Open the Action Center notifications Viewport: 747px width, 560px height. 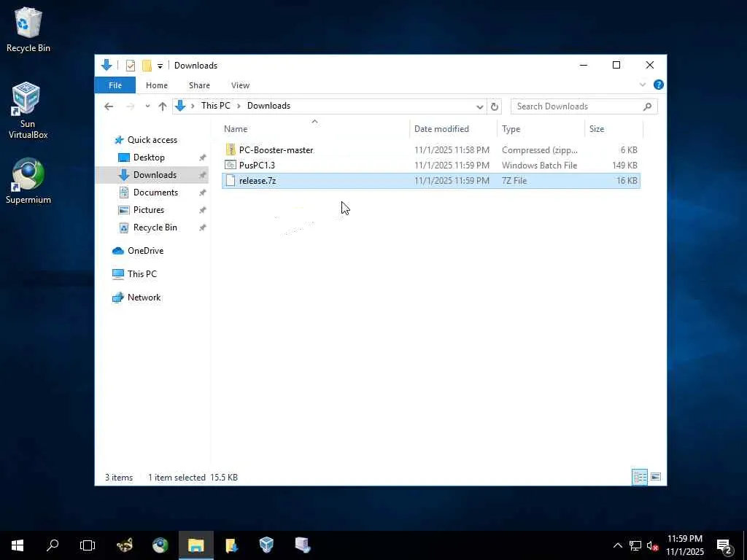(x=724, y=546)
